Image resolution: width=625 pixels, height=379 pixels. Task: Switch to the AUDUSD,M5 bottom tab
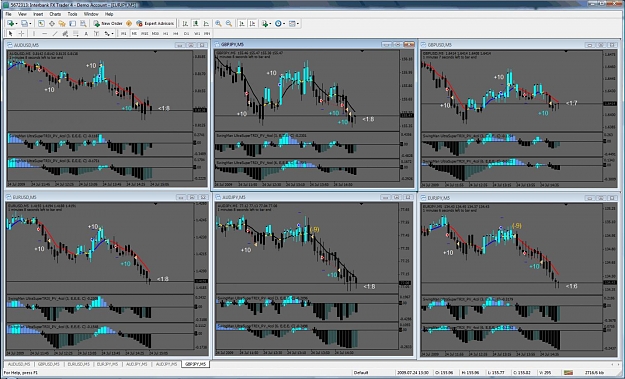click(x=19, y=364)
